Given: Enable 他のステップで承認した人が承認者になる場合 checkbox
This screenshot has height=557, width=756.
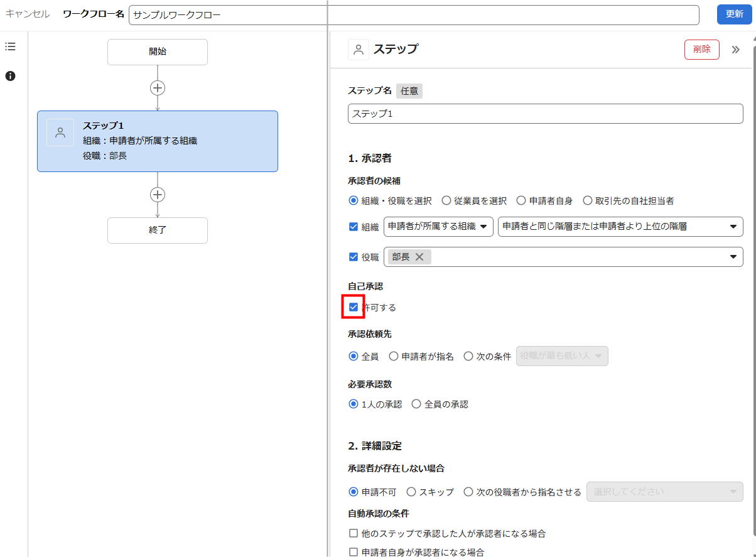Looking at the screenshot, I should point(354,534).
